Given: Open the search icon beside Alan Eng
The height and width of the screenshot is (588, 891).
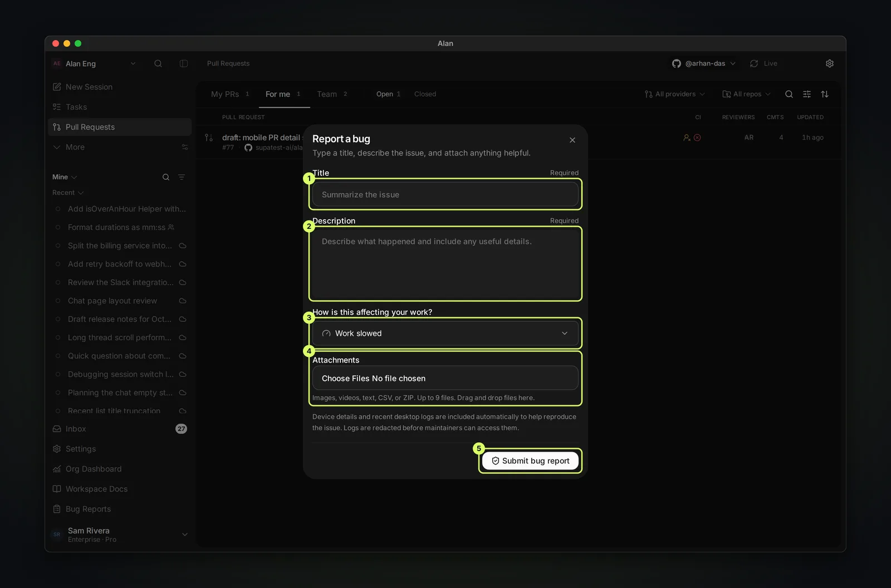Looking at the screenshot, I should pyautogui.click(x=158, y=63).
